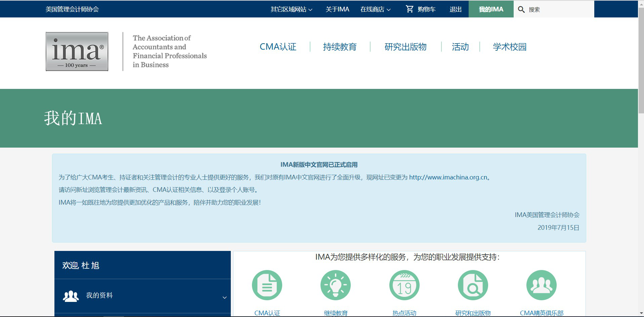Select the CMA精英俱乐部 people icon
This screenshot has height=317, width=644.
[541, 285]
